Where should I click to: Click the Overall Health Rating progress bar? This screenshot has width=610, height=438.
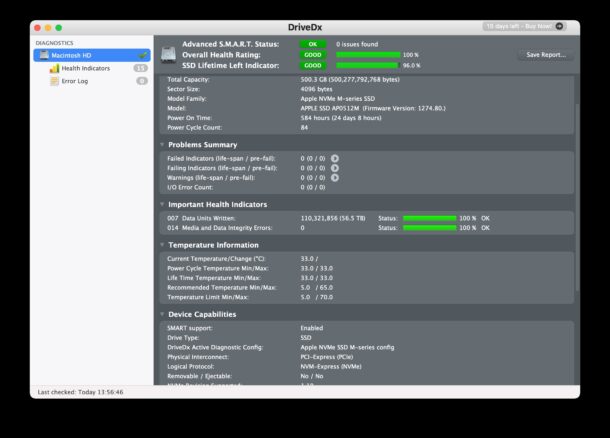click(368, 55)
